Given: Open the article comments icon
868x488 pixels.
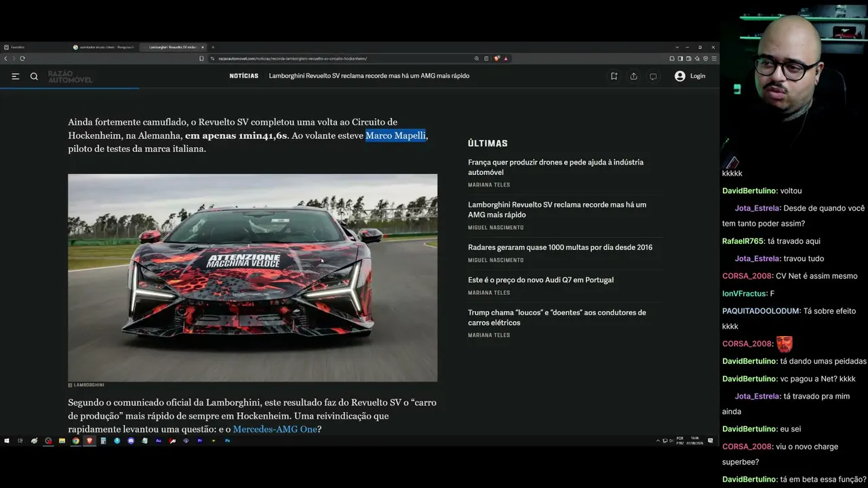Looking at the screenshot, I should tap(653, 77).
